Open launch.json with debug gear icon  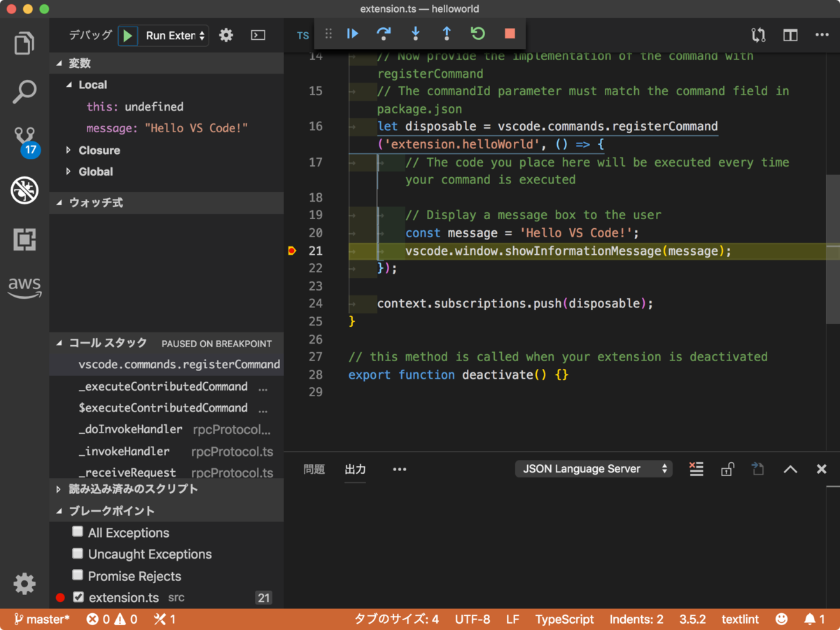226,35
